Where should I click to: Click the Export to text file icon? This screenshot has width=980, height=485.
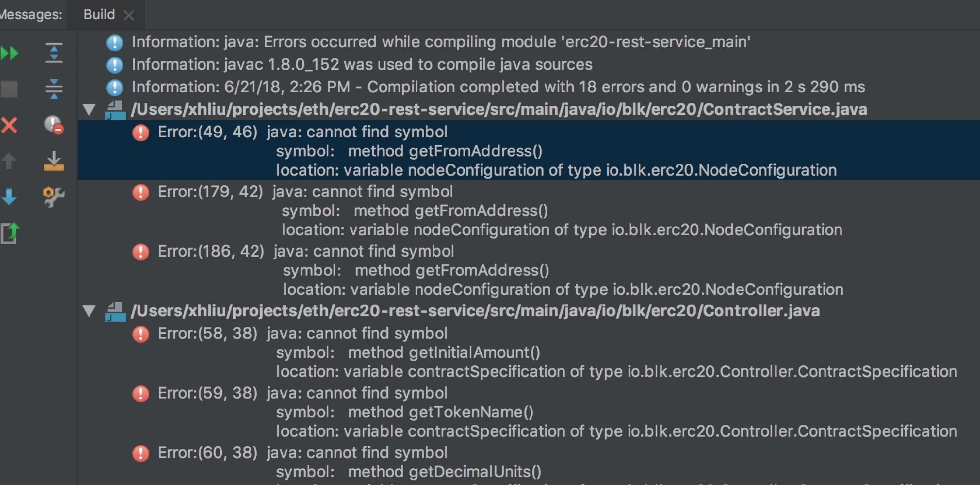[10, 232]
